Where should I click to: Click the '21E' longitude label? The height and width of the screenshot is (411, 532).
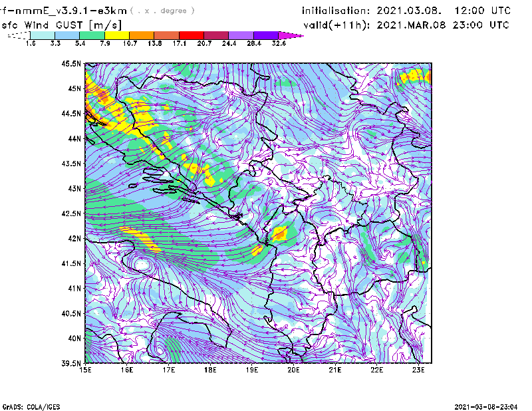tap(335, 370)
